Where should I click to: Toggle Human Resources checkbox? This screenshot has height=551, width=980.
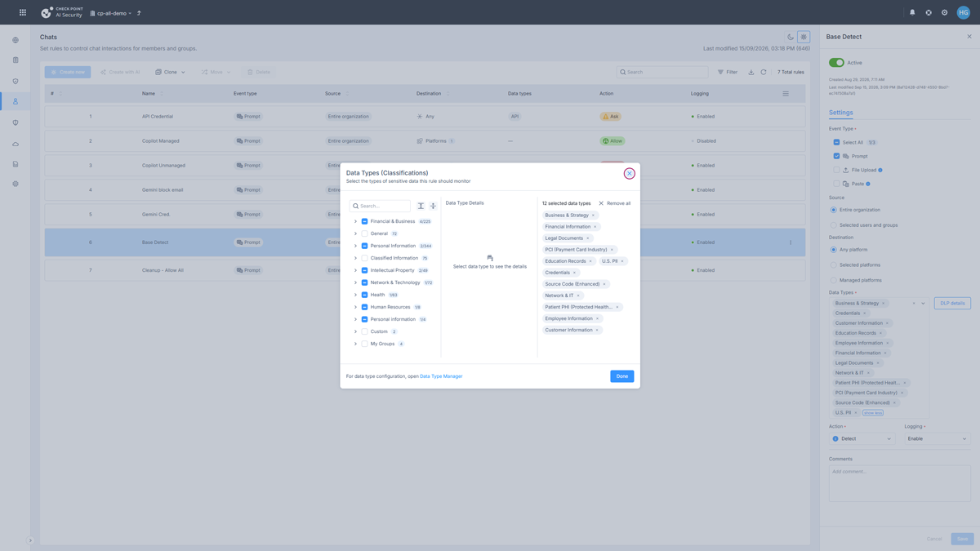coord(364,307)
